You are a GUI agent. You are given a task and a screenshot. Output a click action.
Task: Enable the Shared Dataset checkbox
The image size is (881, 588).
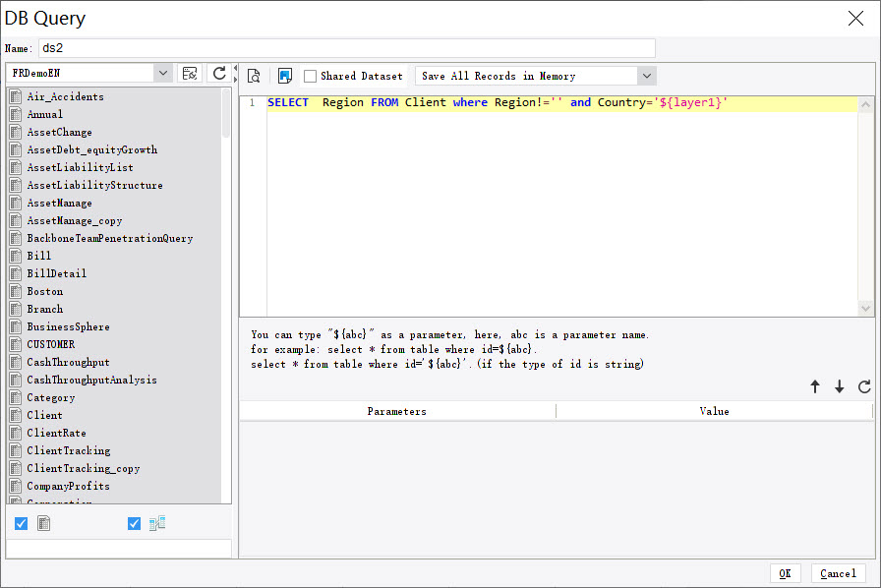coord(309,75)
